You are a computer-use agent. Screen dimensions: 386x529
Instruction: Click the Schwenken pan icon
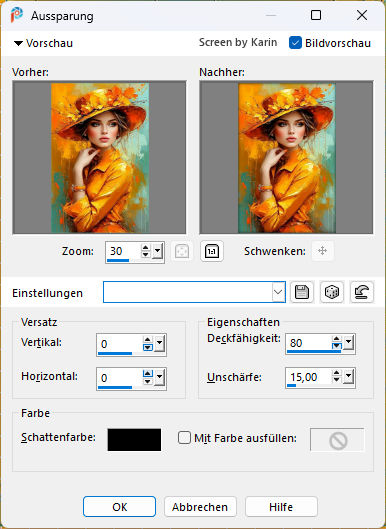323,251
